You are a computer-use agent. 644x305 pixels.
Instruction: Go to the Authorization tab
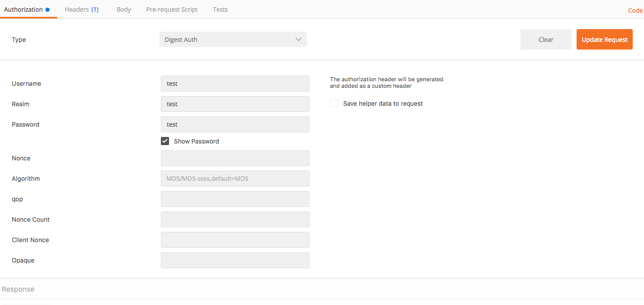pyautogui.click(x=24, y=9)
